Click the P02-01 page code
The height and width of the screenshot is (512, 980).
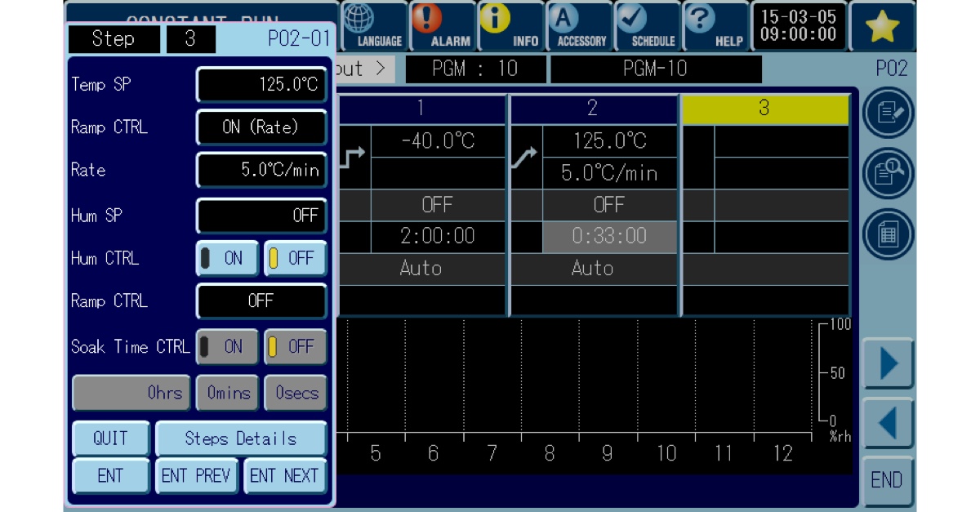click(x=299, y=38)
